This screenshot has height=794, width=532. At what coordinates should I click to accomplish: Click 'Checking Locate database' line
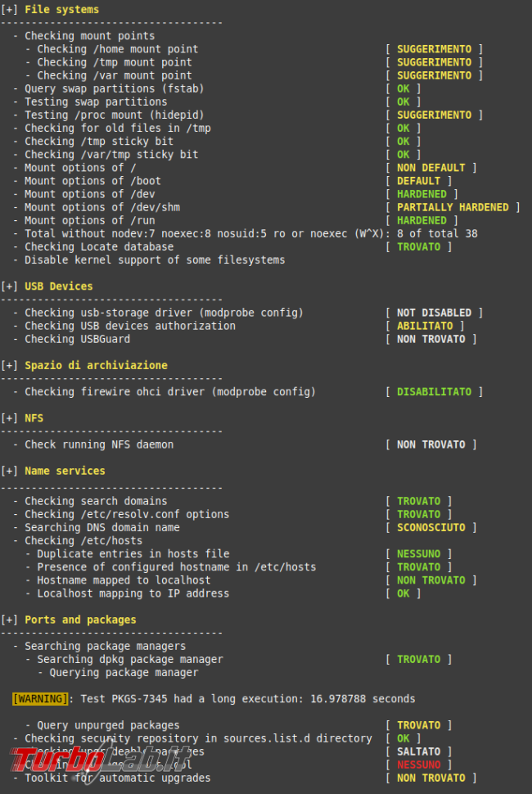point(99,246)
